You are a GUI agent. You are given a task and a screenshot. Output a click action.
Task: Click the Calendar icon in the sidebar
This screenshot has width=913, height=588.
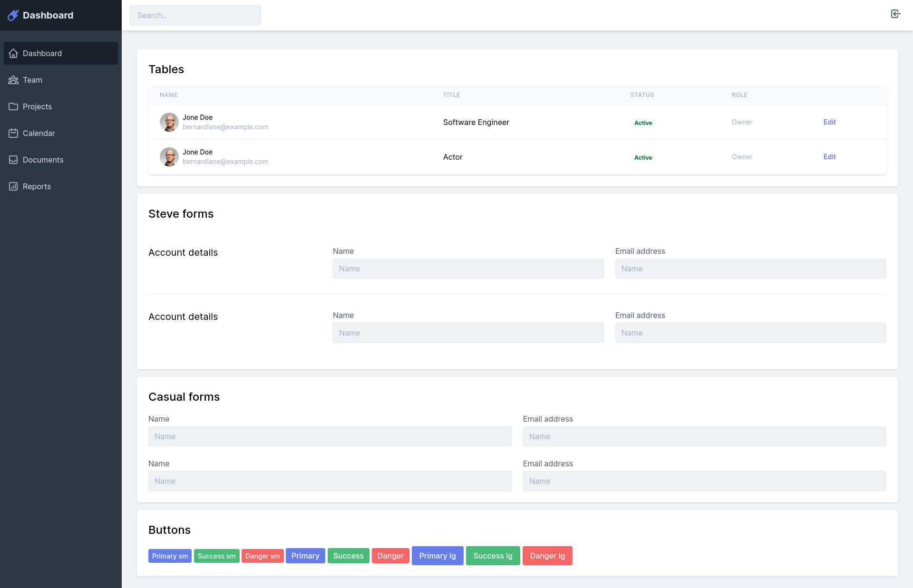point(13,133)
